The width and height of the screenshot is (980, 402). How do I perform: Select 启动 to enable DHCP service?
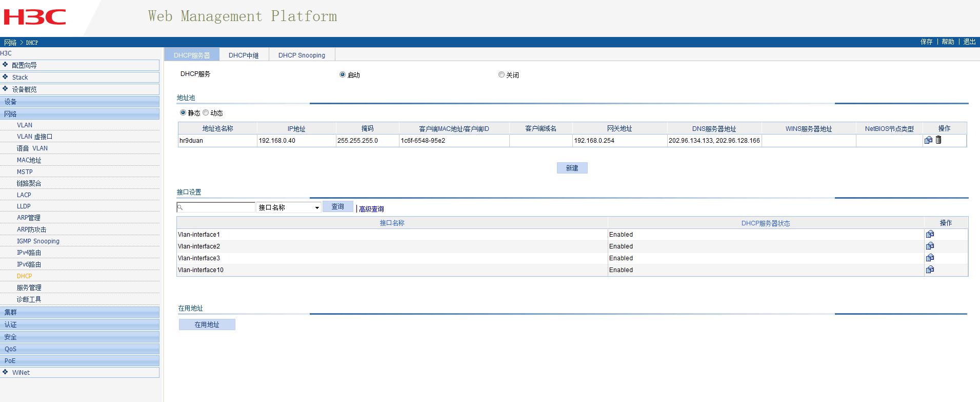(343, 75)
